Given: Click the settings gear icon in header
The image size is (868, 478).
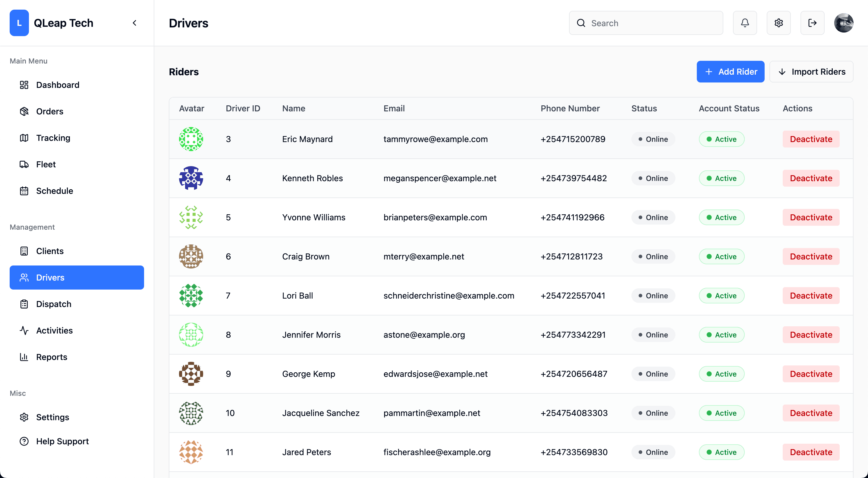Looking at the screenshot, I should [x=778, y=23].
